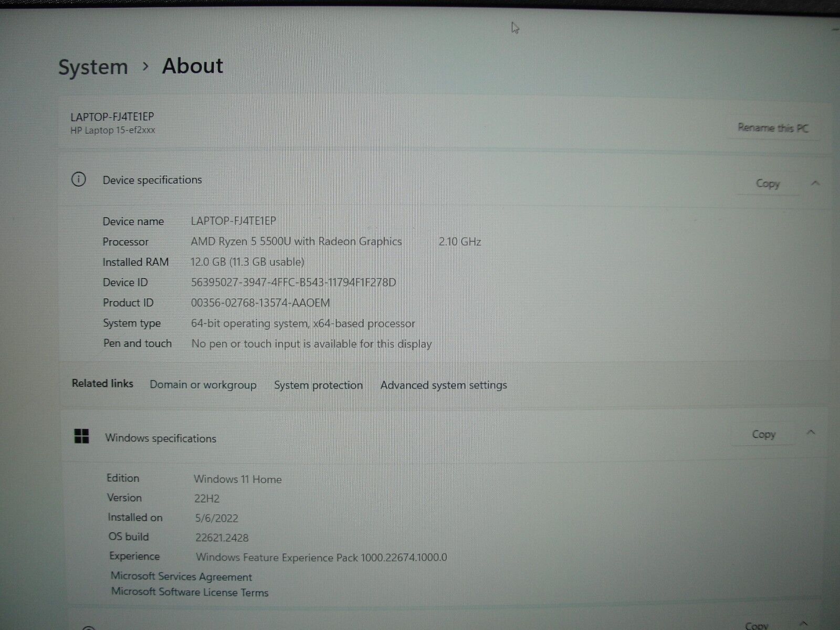Viewport: 840px width, 630px height.
Task: Open Advanced system settings
Action: point(443,385)
